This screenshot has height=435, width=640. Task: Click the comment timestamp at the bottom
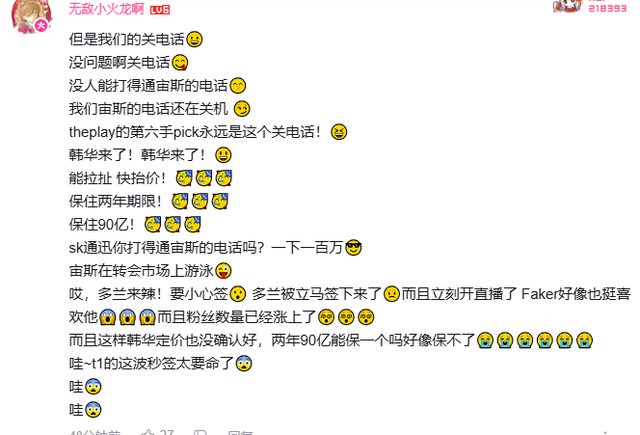click(95, 432)
